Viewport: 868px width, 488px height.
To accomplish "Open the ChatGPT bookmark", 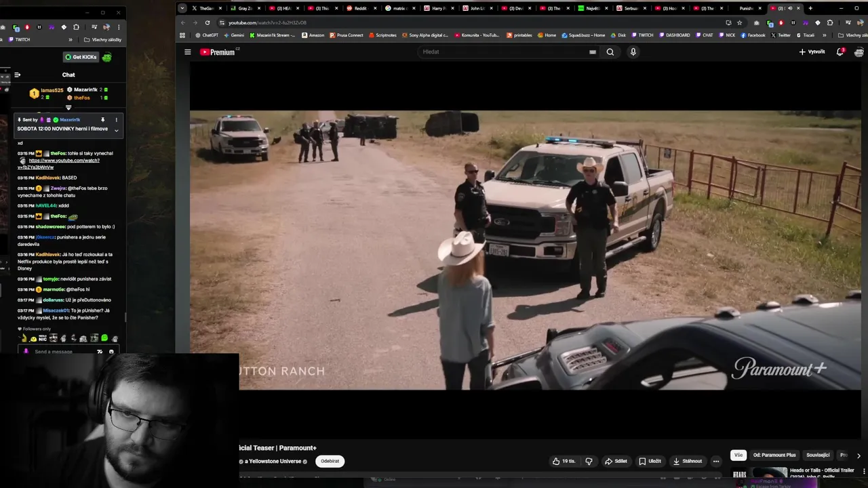I will [x=207, y=35].
